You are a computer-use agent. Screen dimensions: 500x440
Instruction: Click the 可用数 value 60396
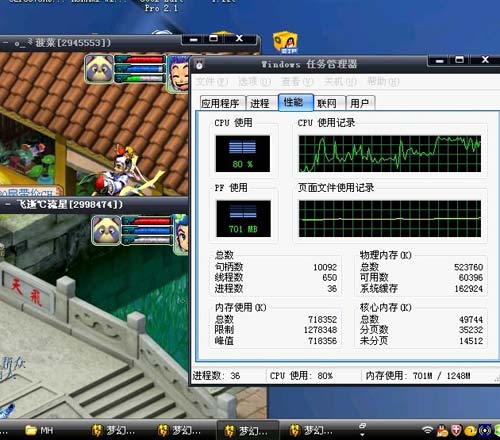471,278
